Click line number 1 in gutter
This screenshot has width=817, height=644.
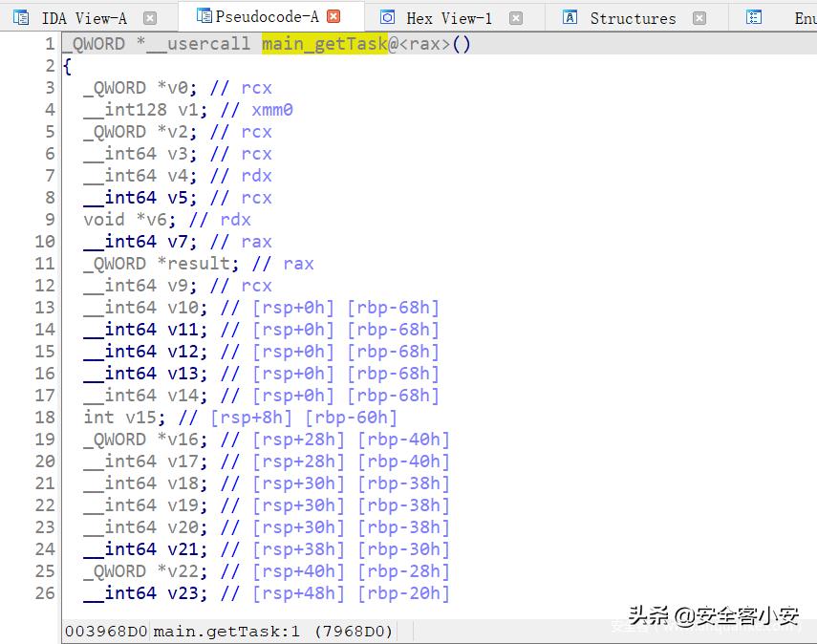coord(50,44)
